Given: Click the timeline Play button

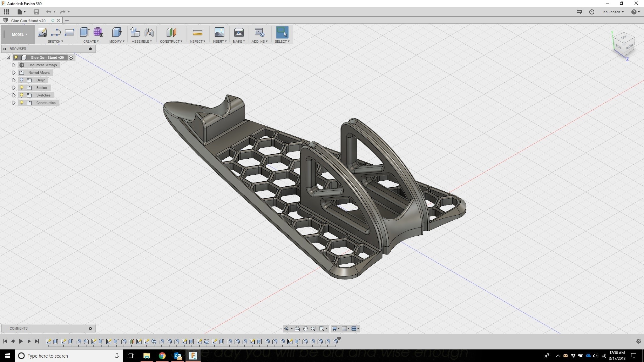Looking at the screenshot, I should click(x=21, y=341).
